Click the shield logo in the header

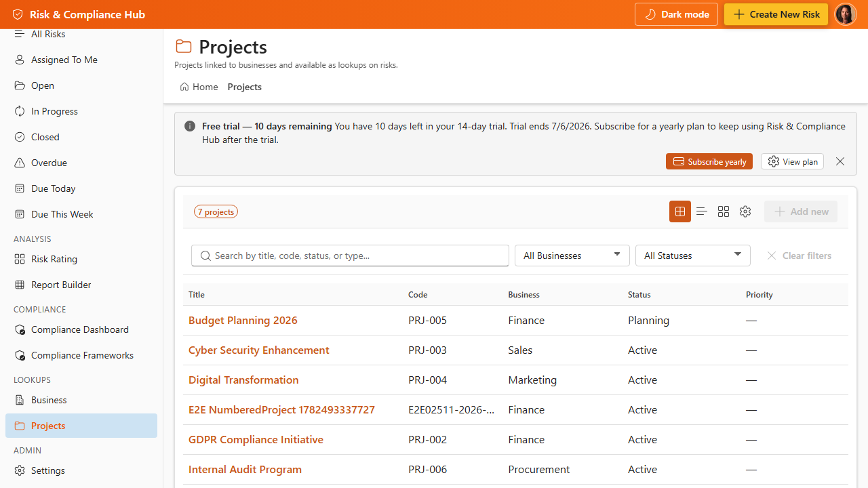18,14
